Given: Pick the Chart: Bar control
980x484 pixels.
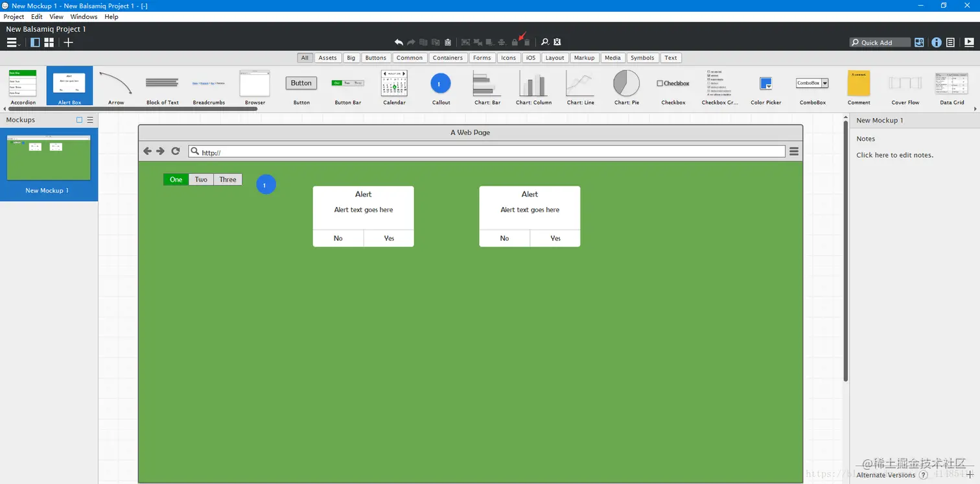Looking at the screenshot, I should pyautogui.click(x=487, y=87).
